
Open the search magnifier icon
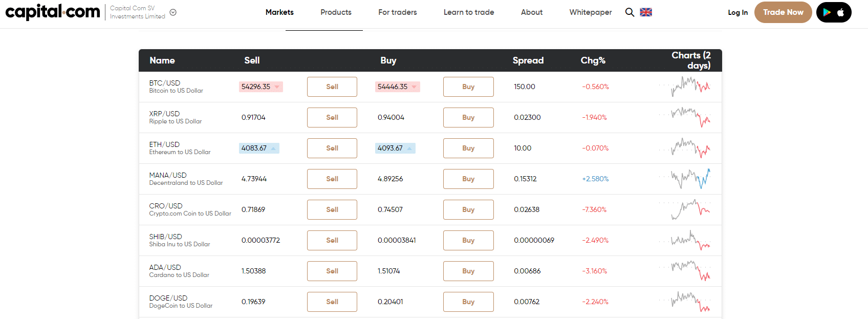point(630,12)
